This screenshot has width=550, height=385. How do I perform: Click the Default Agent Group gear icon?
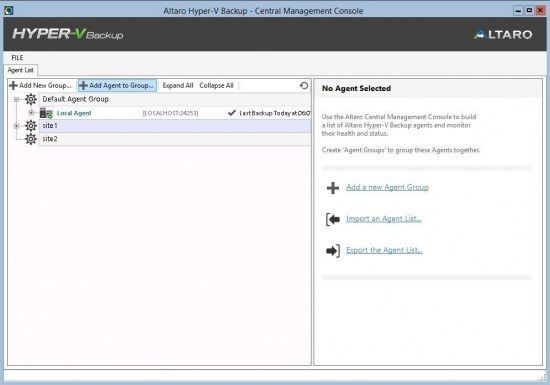coord(31,99)
